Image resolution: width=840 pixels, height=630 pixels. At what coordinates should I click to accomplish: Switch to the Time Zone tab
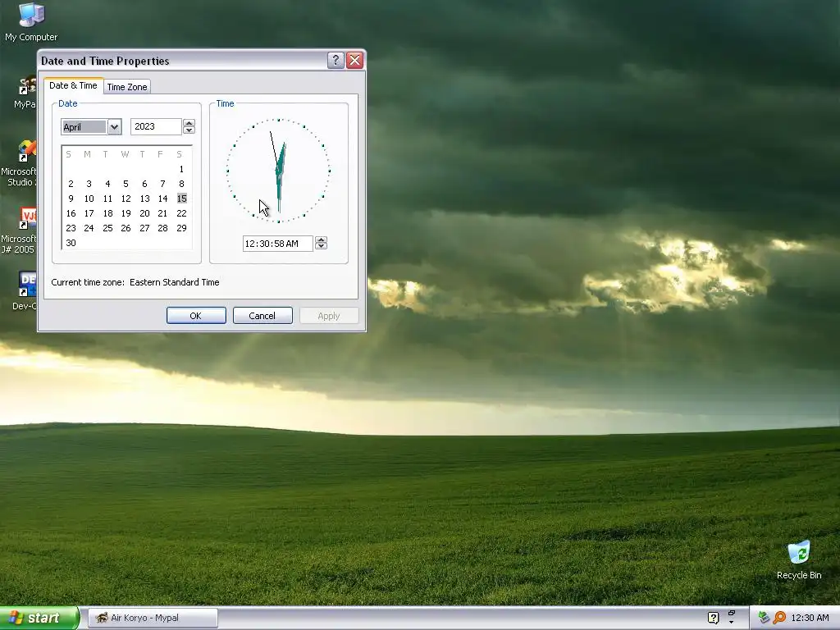coord(127,87)
